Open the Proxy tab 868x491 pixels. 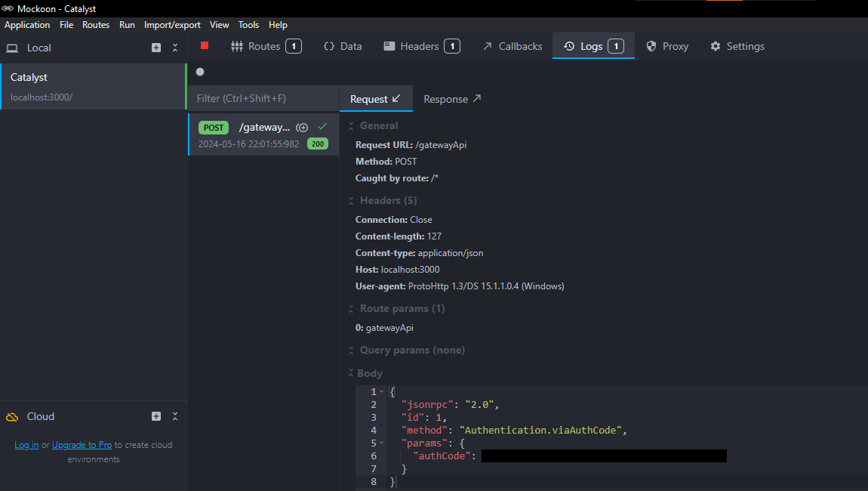(x=667, y=46)
